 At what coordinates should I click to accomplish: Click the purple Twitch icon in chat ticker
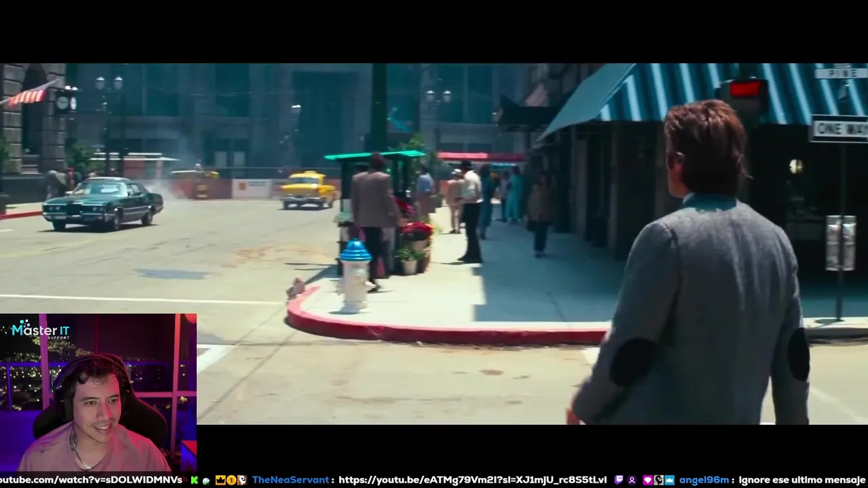point(618,480)
